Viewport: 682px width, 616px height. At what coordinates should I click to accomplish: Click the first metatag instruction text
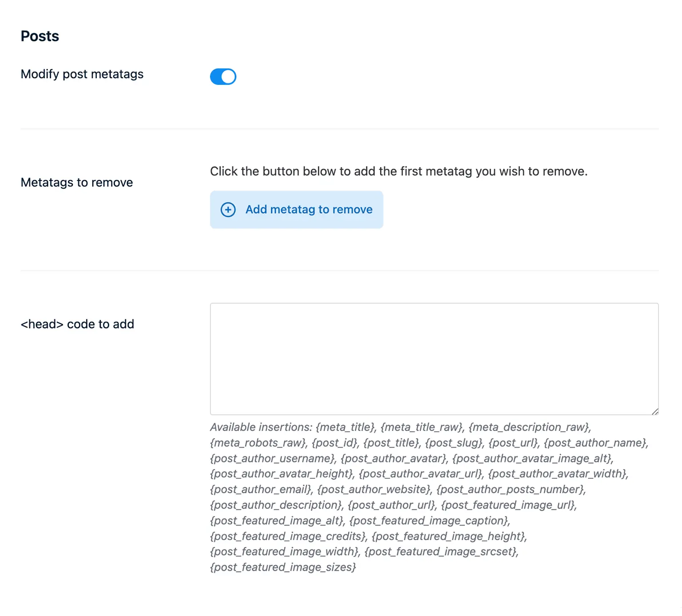coord(398,171)
